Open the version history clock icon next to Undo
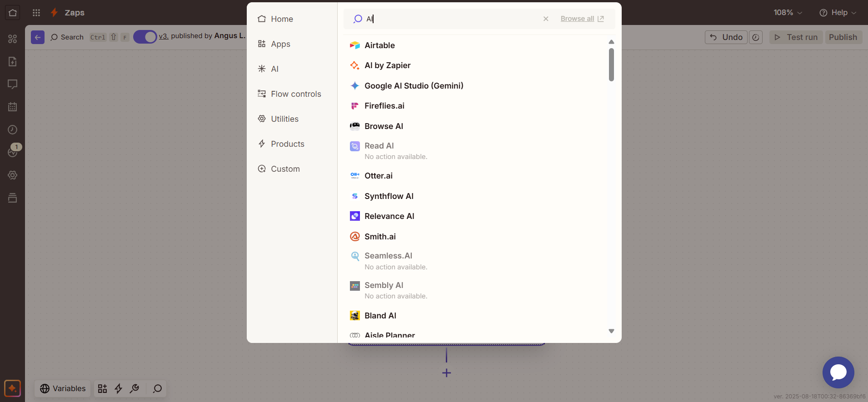Image resolution: width=868 pixels, height=402 pixels. tap(756, 37)
